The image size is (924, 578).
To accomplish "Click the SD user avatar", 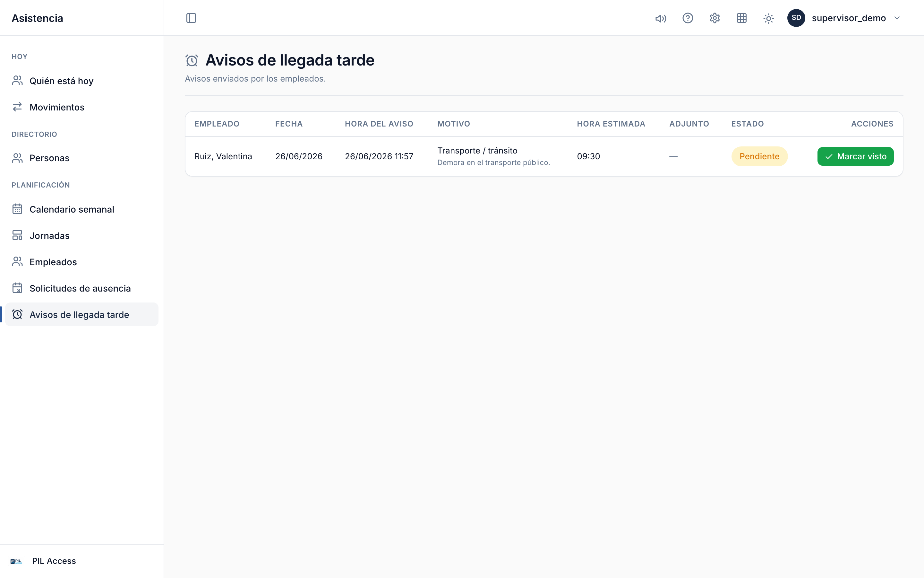I will [x=796, y=18].
